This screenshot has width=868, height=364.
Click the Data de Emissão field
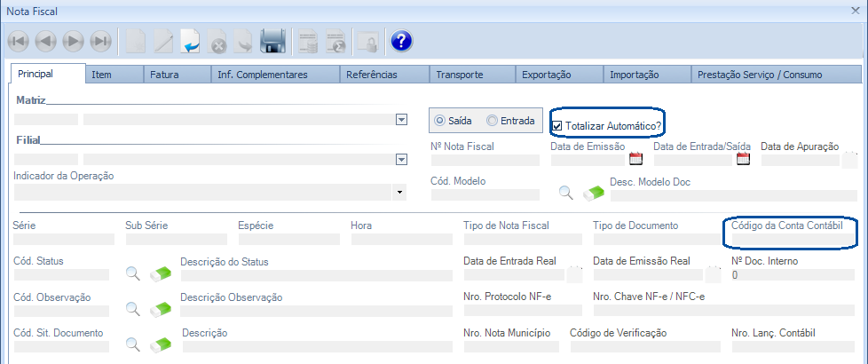pos(588,160)
